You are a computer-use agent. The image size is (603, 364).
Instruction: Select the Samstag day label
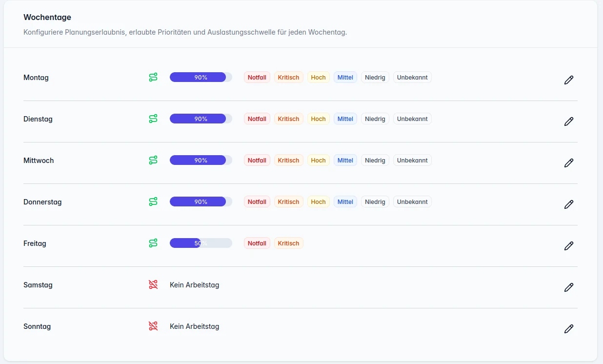[x=38, y=285]
